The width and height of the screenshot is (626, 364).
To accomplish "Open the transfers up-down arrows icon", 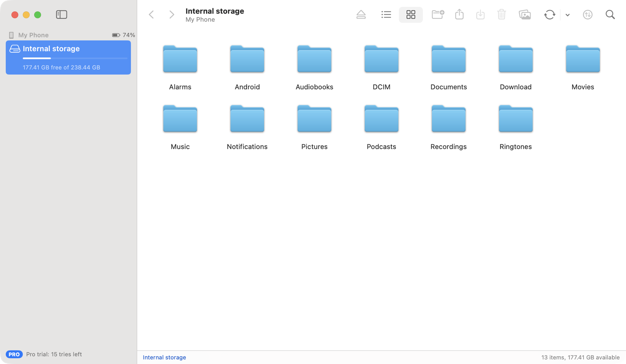I will [588, 15].
